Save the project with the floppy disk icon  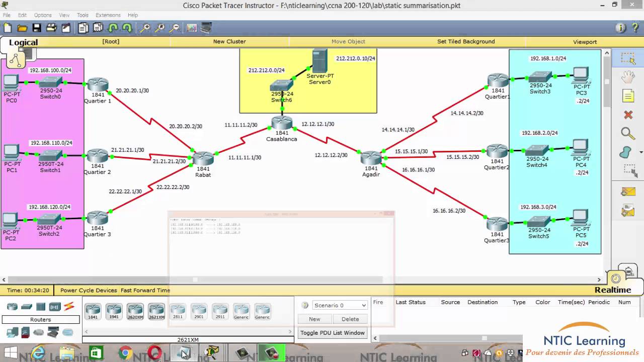[x=37, y=28]
